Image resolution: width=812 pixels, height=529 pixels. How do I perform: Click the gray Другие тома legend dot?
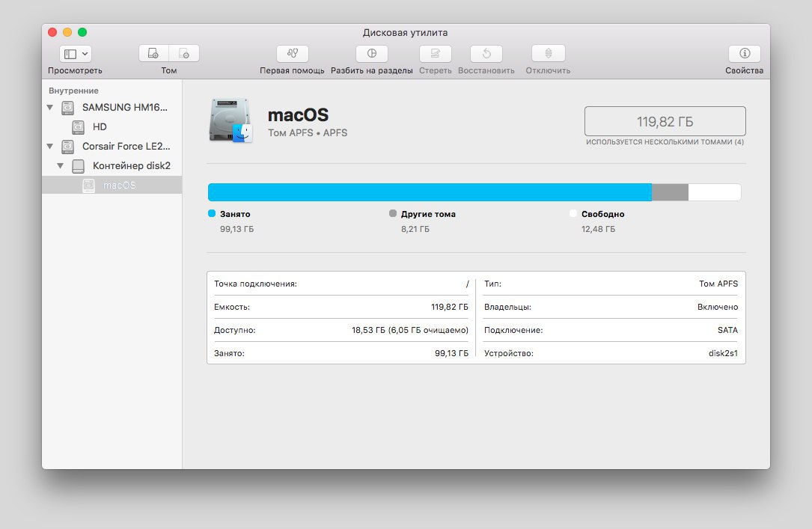click(x=393, y=213)
